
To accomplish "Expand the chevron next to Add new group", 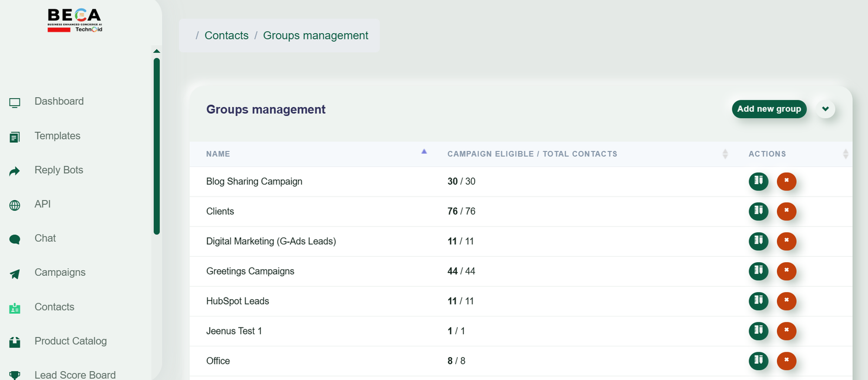I will [x=825, y=109].
